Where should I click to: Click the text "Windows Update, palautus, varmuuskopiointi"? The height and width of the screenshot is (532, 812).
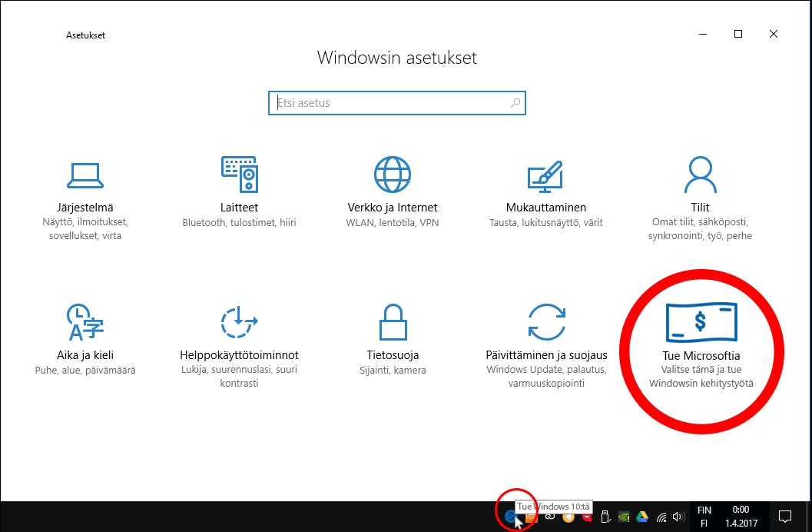546,376
